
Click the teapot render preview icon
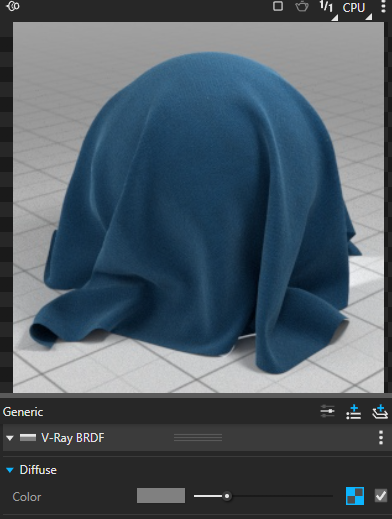(x=302, y=7)
